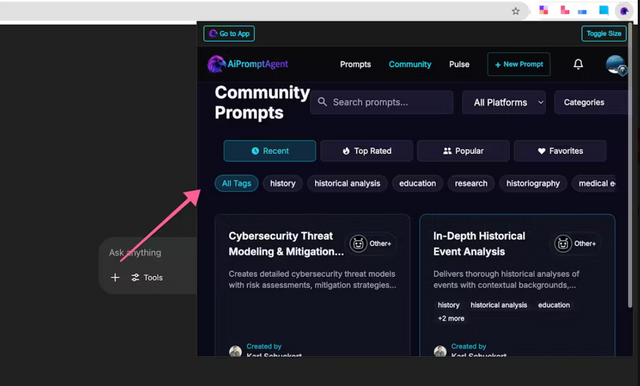The height and width of the screenshot is (386, 640).
Task: Filter by the medical tag chip
Action: (x=595, y=184)
